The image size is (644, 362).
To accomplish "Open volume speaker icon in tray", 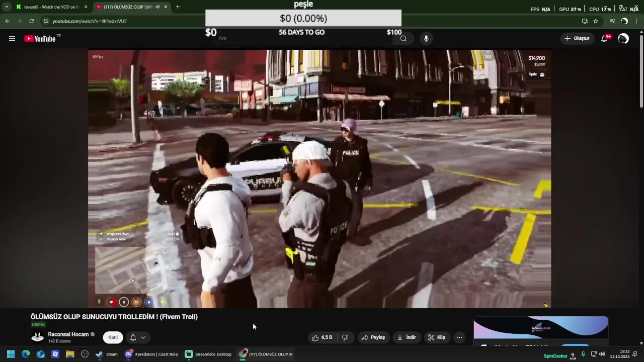I will coord(602,354).
